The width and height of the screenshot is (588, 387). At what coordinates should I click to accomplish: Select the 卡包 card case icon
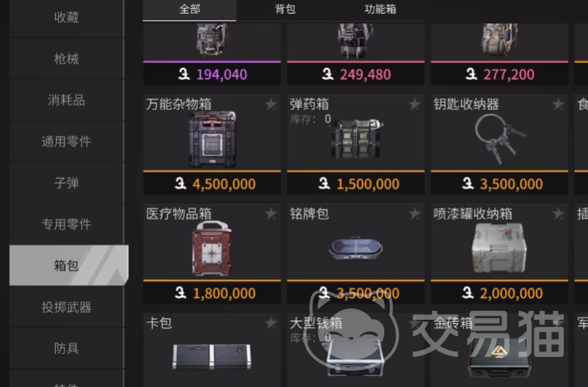coord(212,356)
